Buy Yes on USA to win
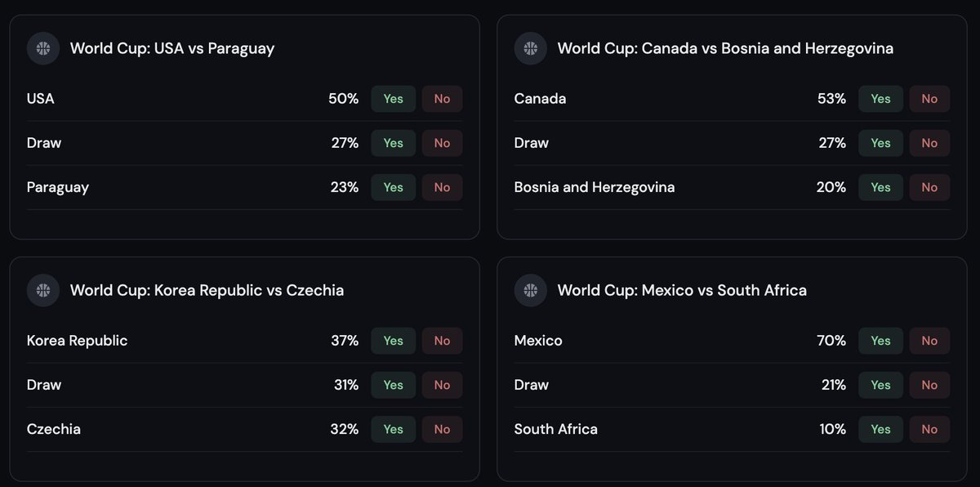 pyautogui.click(x=394, y=99)
